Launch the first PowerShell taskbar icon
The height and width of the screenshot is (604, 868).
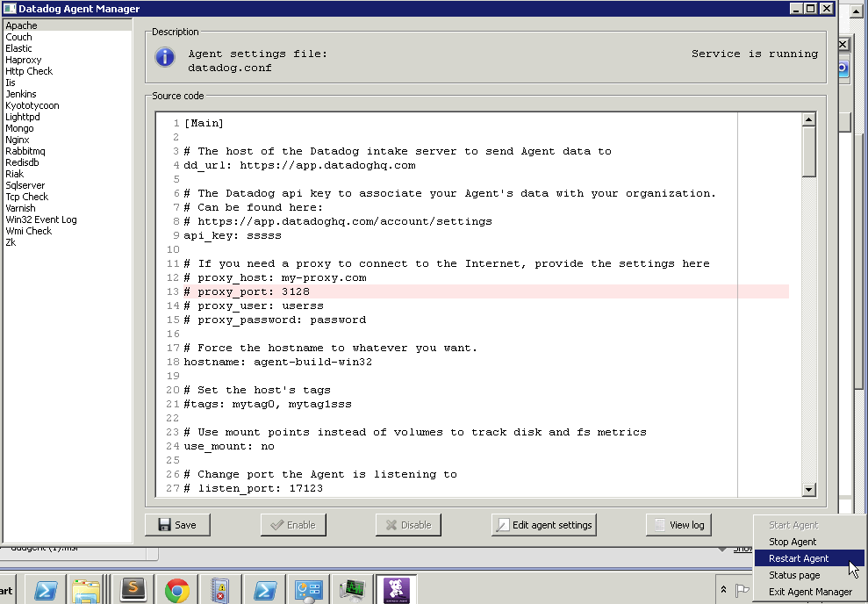(44, 590)
